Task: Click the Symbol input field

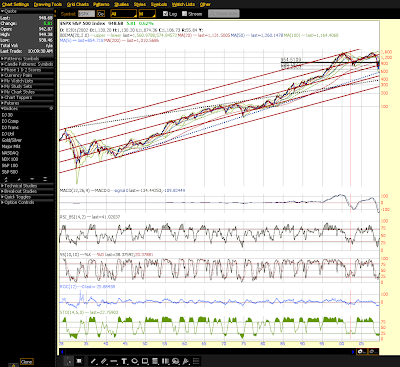Action: point(86,14)
